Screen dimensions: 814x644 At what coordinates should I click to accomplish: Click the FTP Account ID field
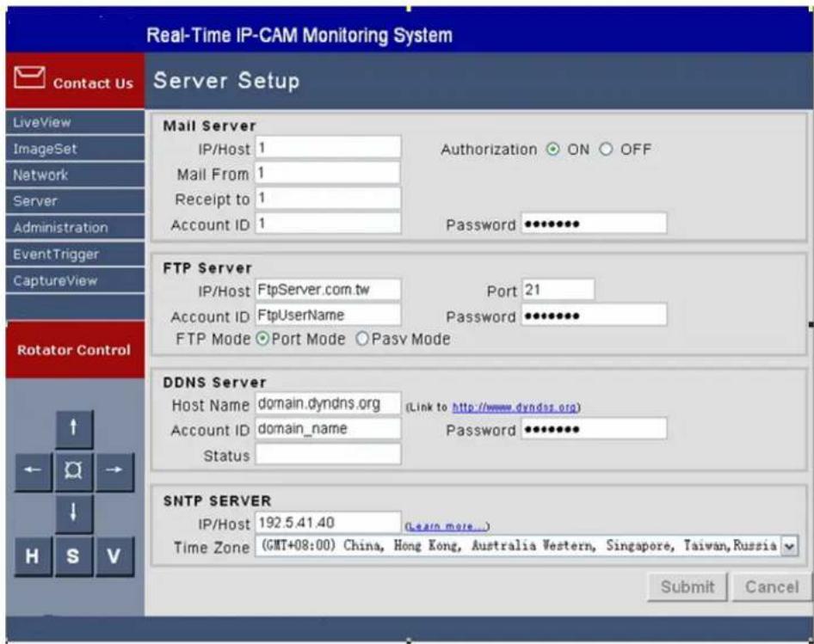[x=328, y=315]
